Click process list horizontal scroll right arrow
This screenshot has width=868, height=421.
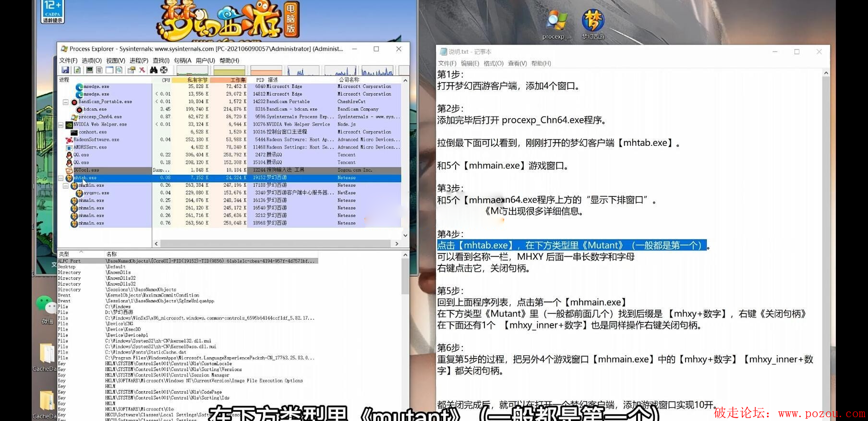click(397, 244)
